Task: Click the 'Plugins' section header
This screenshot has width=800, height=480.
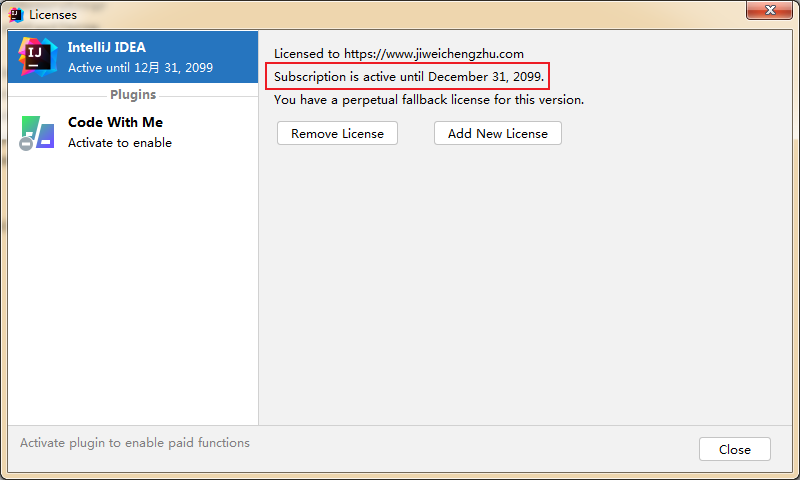Action: (x=133, y=94)
